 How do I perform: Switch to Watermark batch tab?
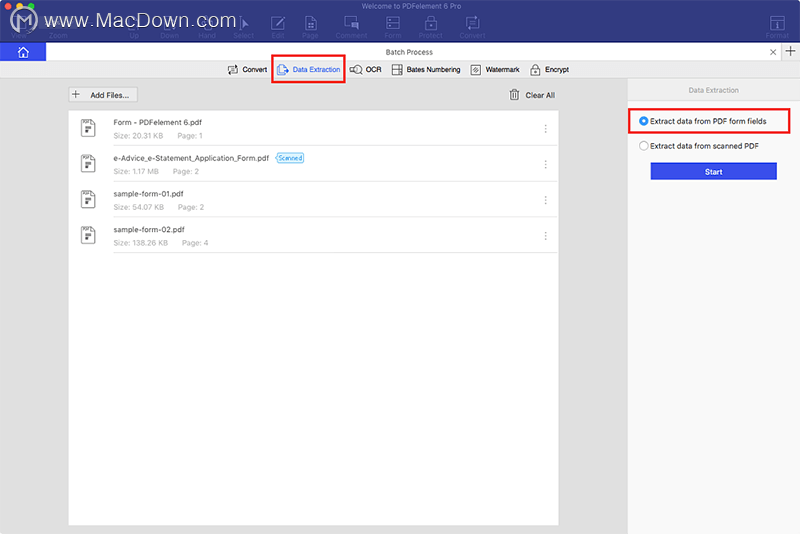(495, 70)
